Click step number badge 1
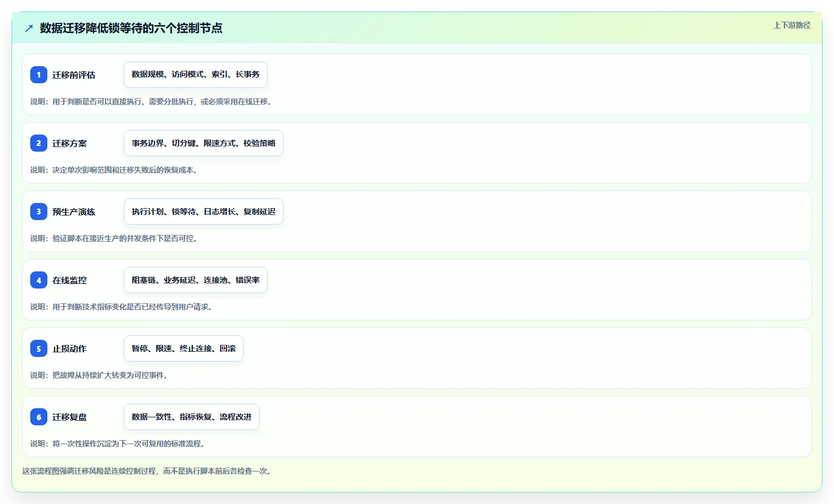This screenshot has height=504, width=834. [39, 75]
